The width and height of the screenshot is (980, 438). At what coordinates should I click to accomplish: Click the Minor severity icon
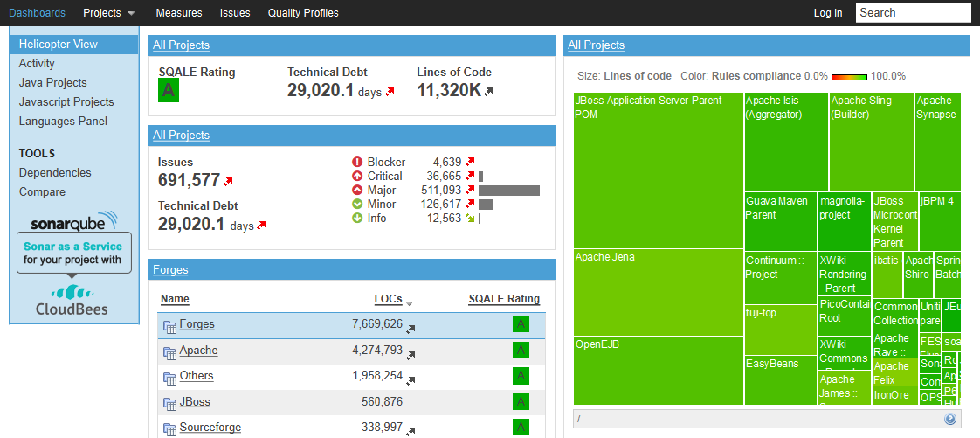coord(357,204)
